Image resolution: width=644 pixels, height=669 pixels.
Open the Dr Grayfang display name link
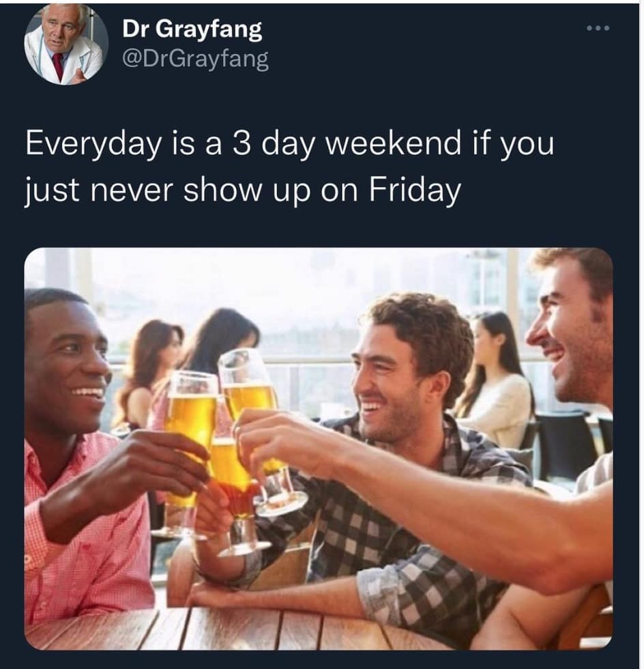[x=192, y=30]
